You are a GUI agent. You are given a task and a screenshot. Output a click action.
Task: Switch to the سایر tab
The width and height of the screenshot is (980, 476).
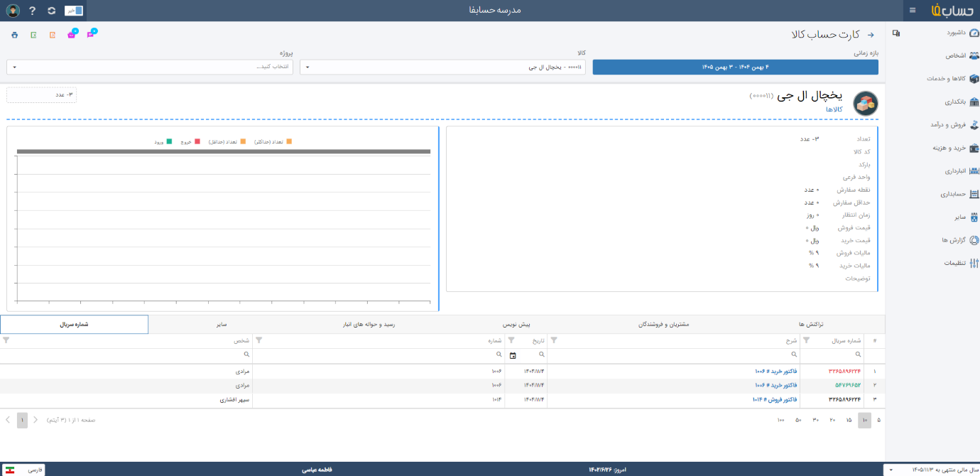pos(222,324)
